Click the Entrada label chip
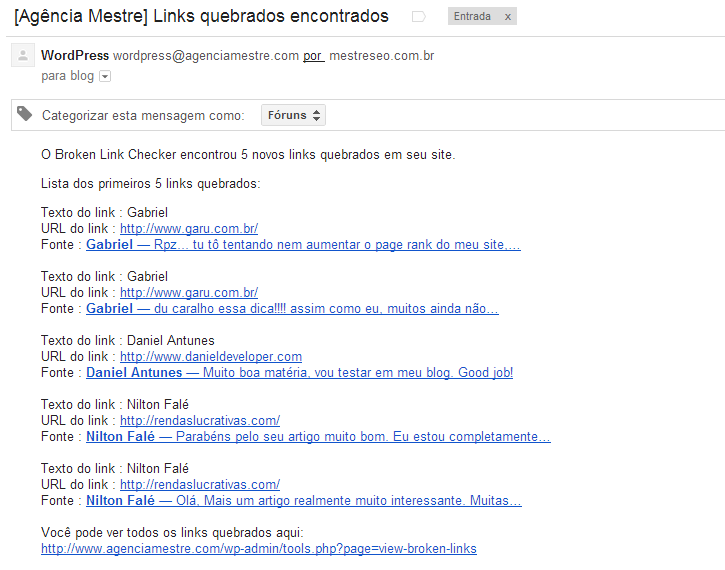The height and width of the screenshot is (570, 725). [x=474, y=17]
